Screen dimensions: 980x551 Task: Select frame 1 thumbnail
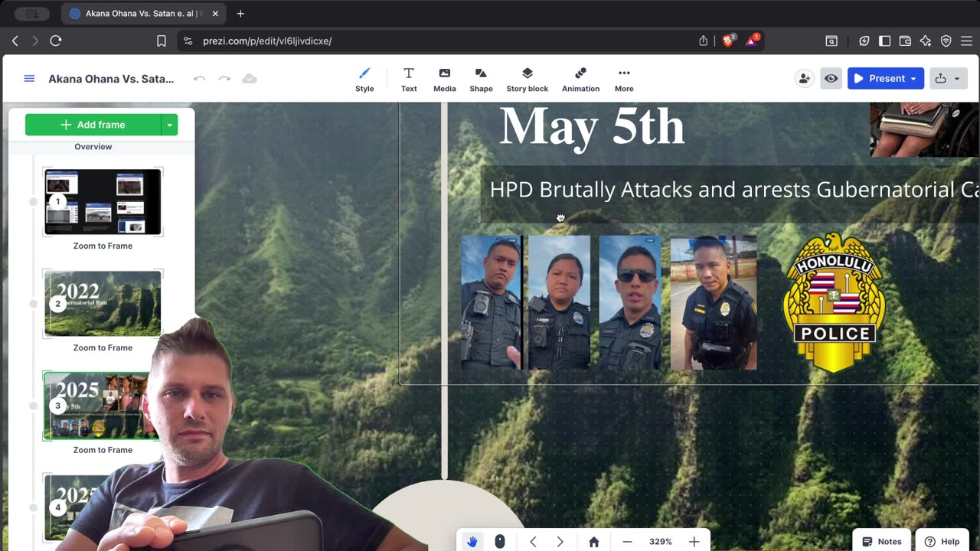[103, 202]
